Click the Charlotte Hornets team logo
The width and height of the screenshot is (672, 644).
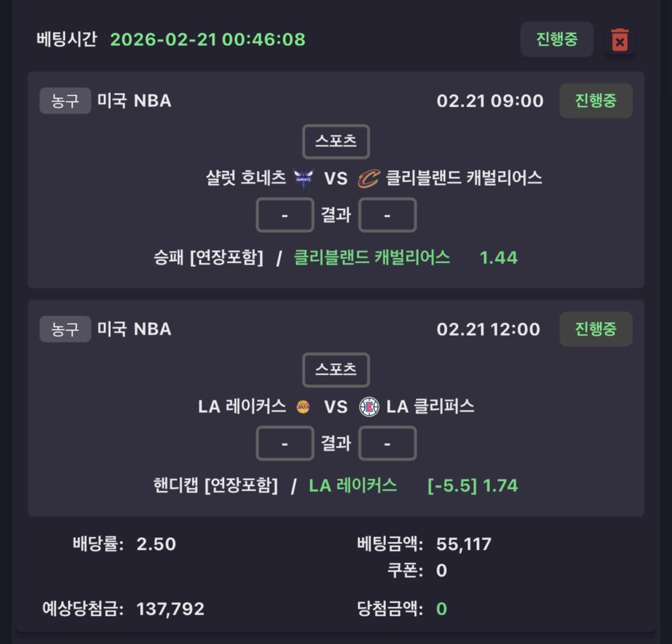tap(303, 179)
